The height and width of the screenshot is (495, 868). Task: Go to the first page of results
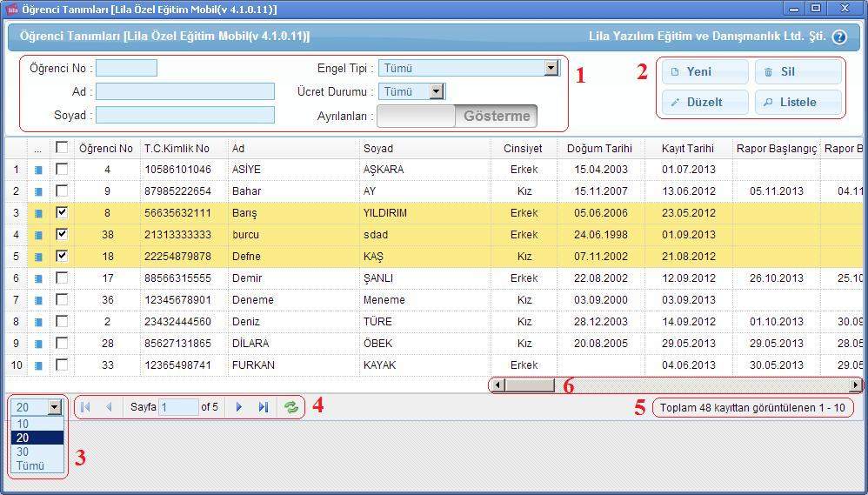tap(85, 407)
